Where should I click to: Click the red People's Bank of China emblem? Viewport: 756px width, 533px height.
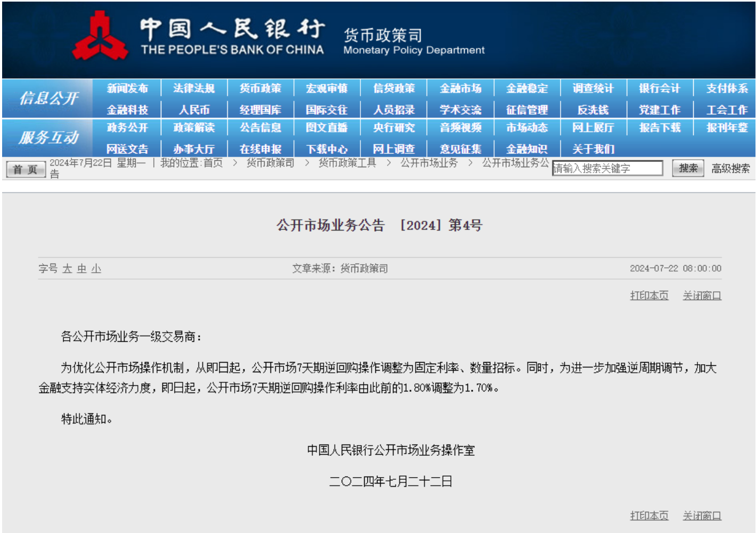point(100,36)
